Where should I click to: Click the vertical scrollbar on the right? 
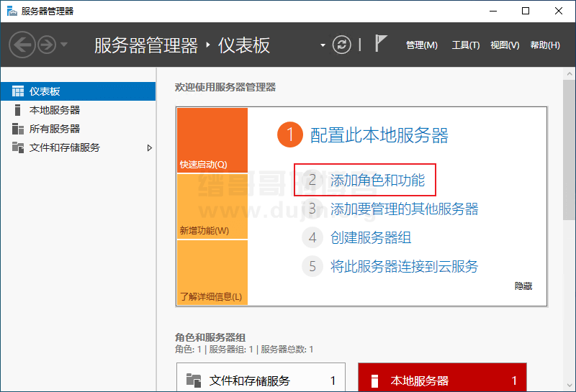(568, 180)
